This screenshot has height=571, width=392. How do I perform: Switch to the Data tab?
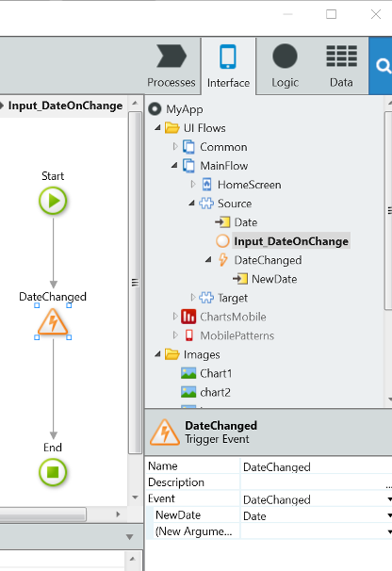341,66
